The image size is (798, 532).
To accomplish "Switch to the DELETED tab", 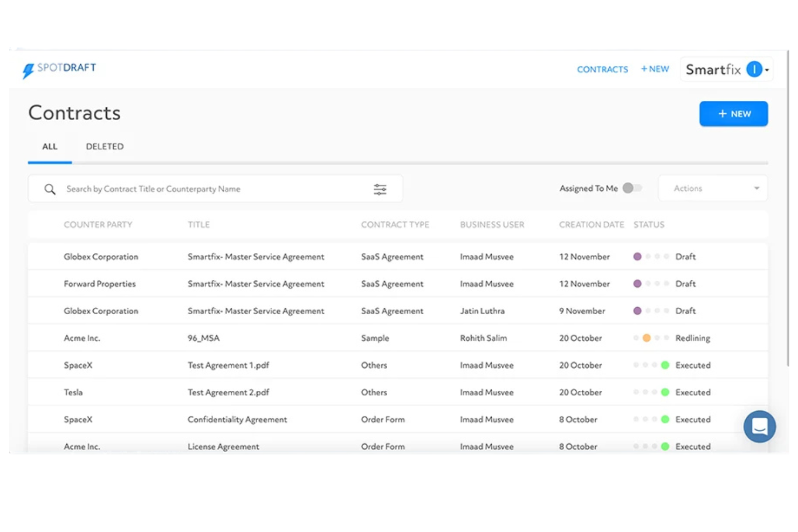I will 105,146.
